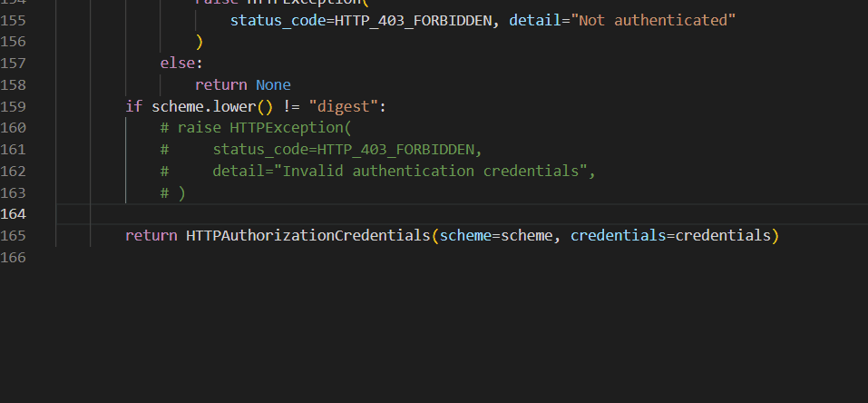Click line number 162 in the gutter

(x=13, y=172)
